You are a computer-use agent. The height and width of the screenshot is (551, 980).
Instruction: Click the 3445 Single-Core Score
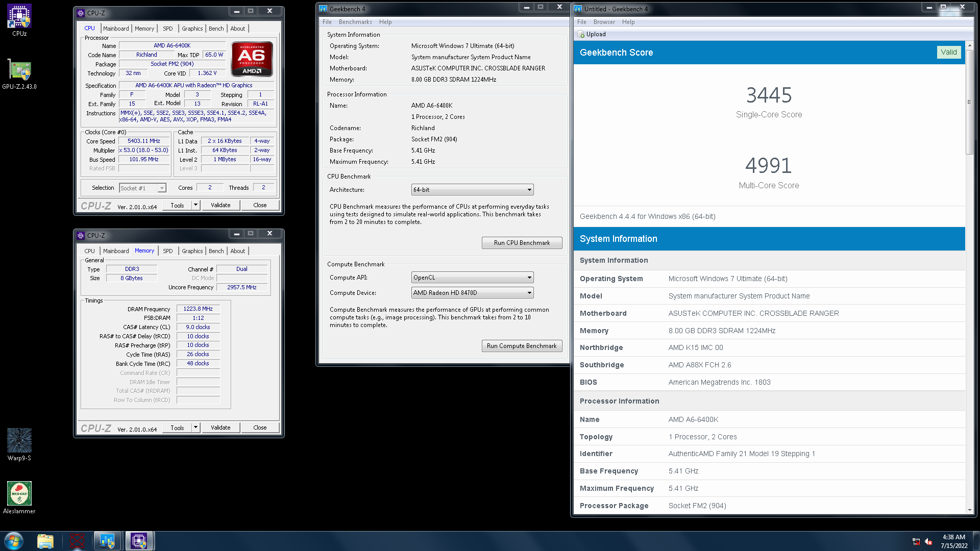pyautogui.click(x=769, y=95)
